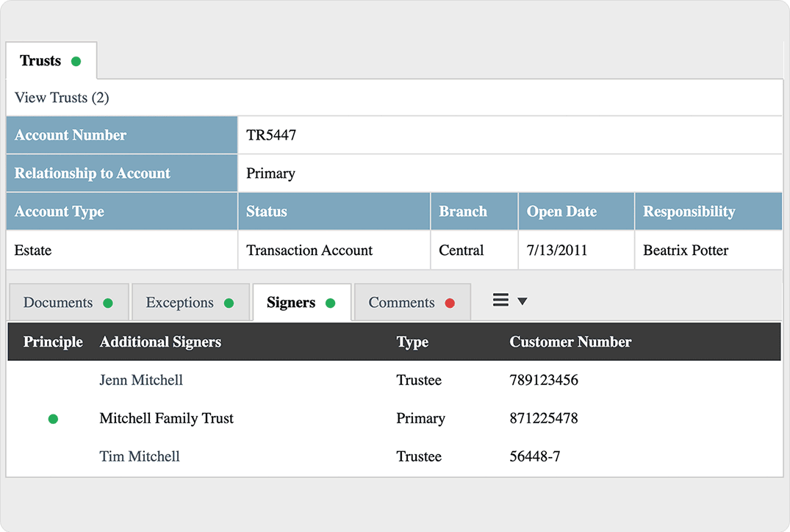This screenshot has width=790, height=532.
Task: Open Tim Mitchell signer link
Action: [140, 456]
